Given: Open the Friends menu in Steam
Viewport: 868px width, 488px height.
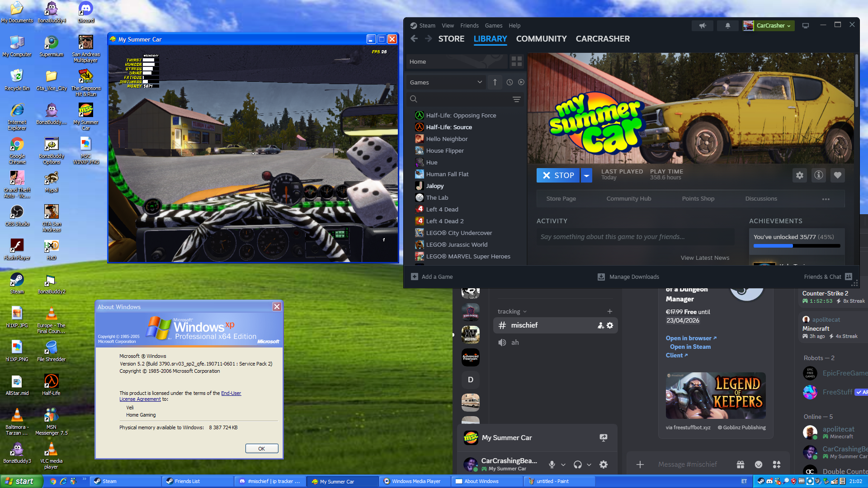Looking at the screenshot, I should [x=469, y=26].
